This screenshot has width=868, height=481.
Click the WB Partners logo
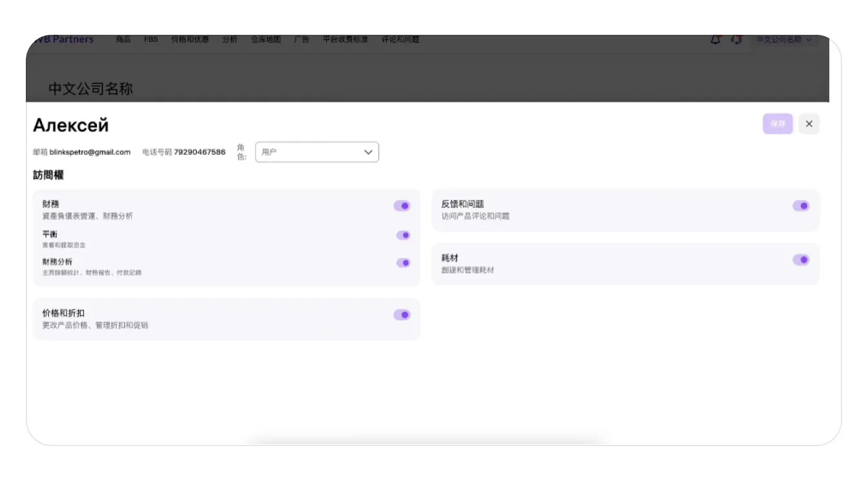click(63, 40)
